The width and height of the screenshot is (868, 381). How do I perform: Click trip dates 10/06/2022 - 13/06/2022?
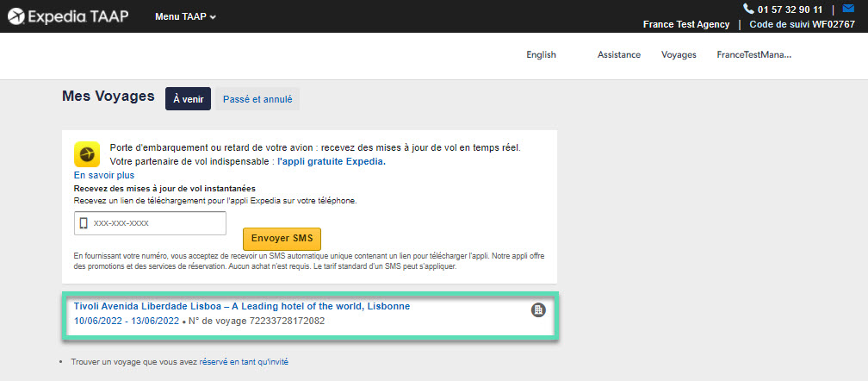pos(127,321)
